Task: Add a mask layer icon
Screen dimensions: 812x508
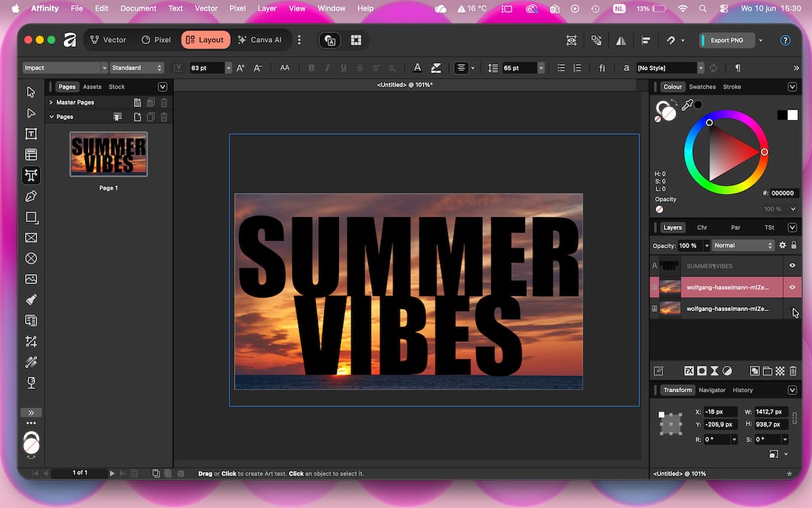Action: click(x=702, y=371)
